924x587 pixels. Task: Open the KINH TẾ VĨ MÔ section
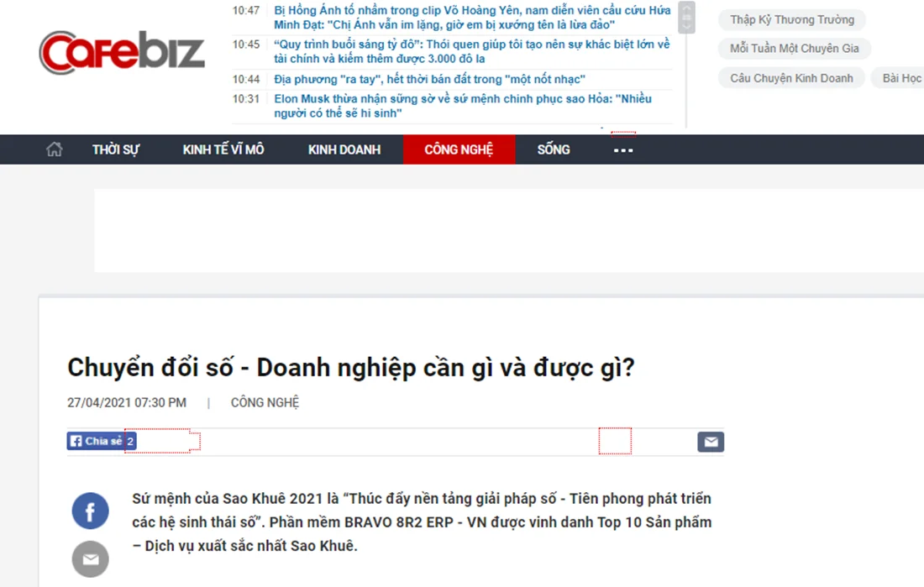click(x=223, y=149)
